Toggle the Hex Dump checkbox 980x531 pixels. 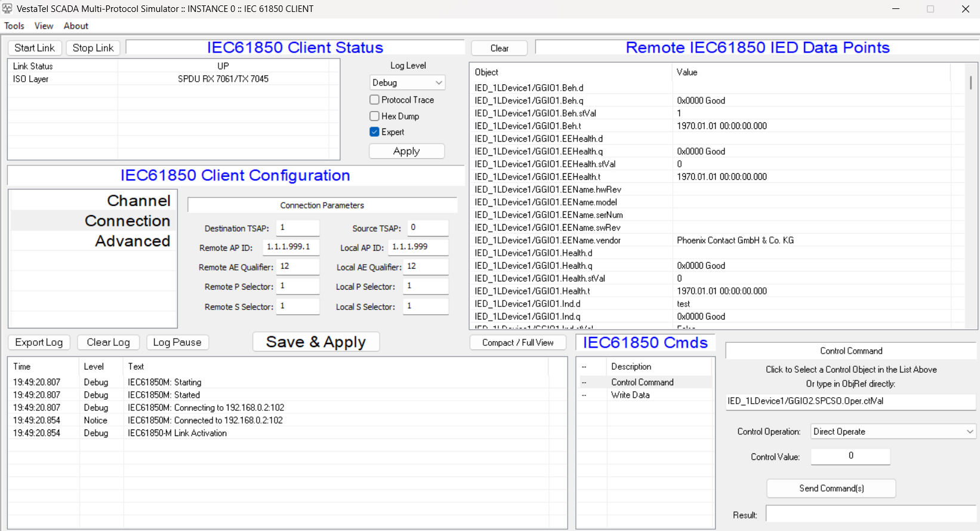(x=375, y=116)
